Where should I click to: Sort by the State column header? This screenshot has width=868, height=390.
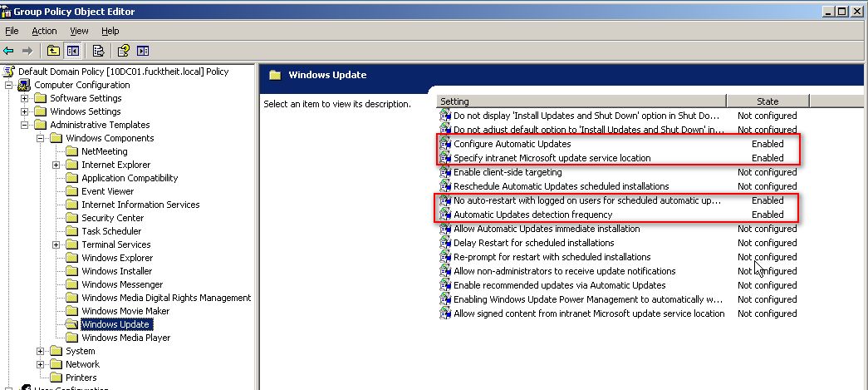[x=767, y=101]
